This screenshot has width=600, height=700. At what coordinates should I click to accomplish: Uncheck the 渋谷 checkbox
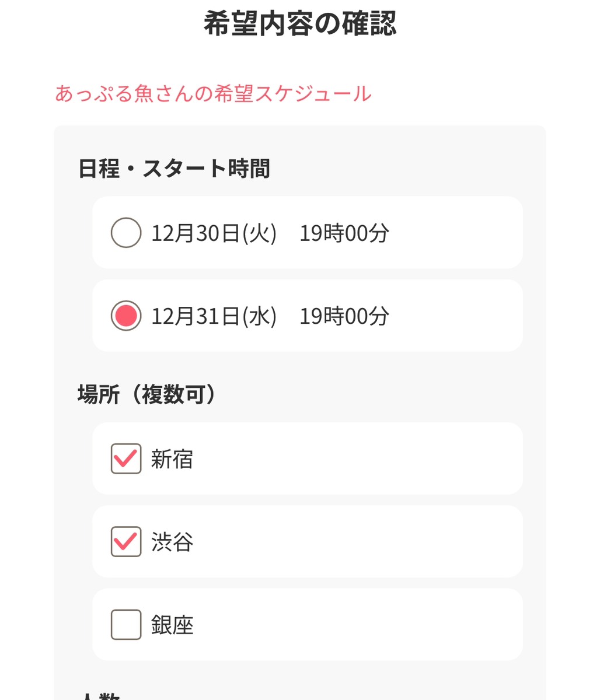126,541
